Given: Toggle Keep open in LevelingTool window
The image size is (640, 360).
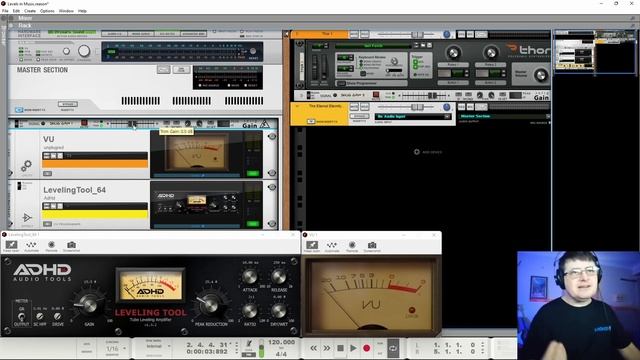Looking at the screenshot, I should tap(11, 246).
